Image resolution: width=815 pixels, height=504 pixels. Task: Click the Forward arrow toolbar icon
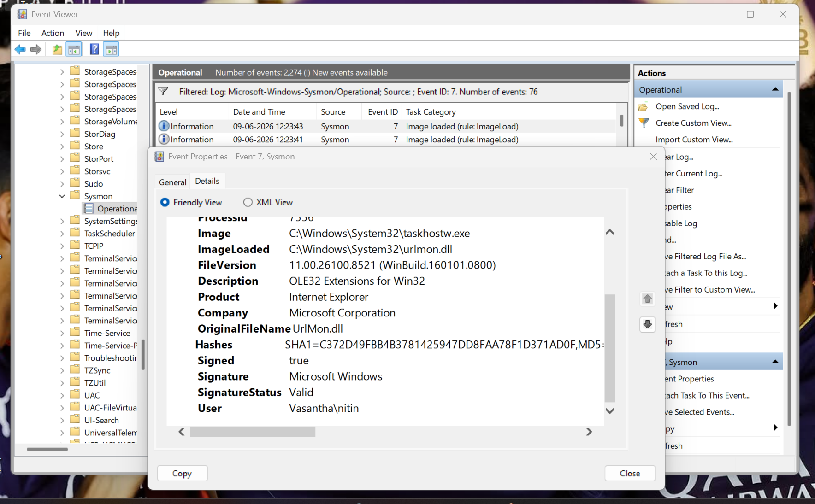click(36, 49)
